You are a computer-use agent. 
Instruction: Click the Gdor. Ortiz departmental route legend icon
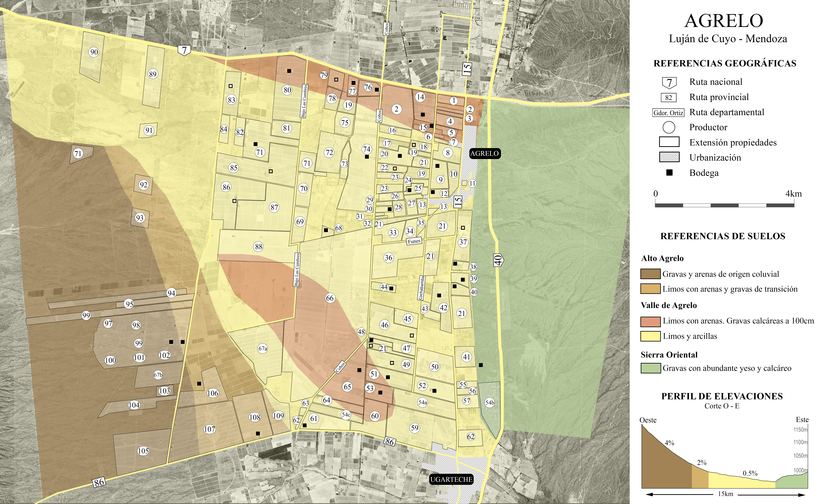point(668,113)
